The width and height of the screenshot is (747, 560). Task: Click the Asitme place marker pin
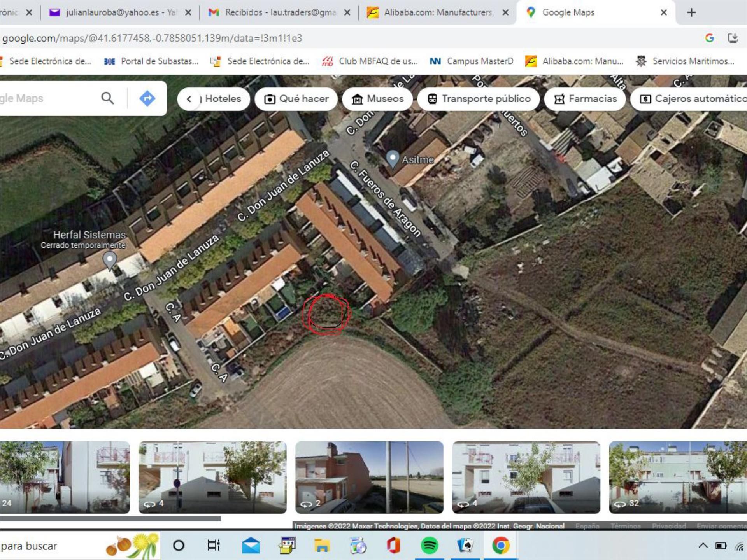point(393,159)
